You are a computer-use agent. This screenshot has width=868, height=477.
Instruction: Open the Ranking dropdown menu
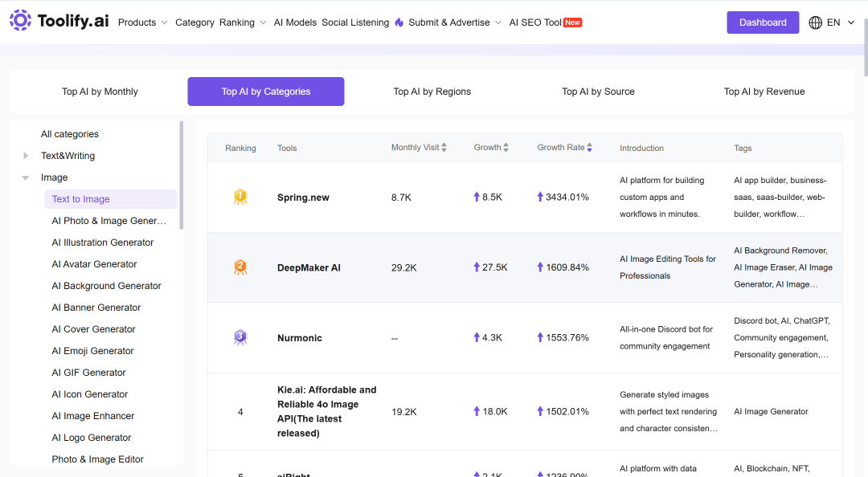[x=243, y=22]
